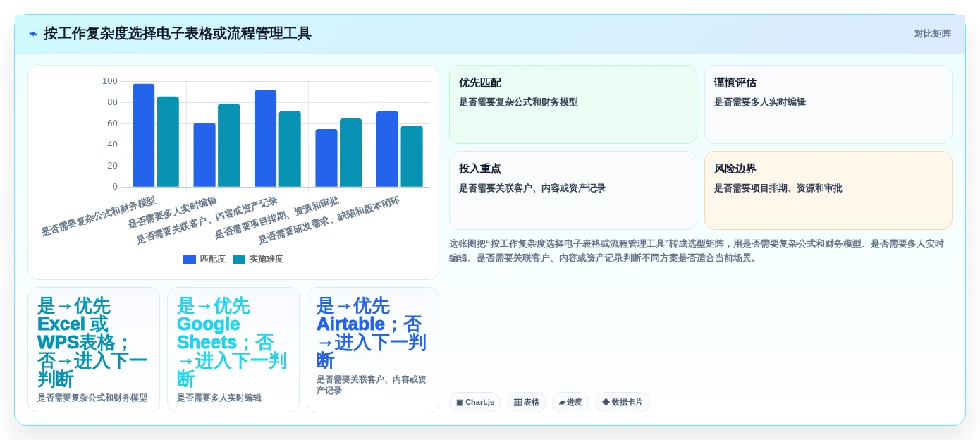Select the Excel 或 WPS表格 decision card

(94, 350)
